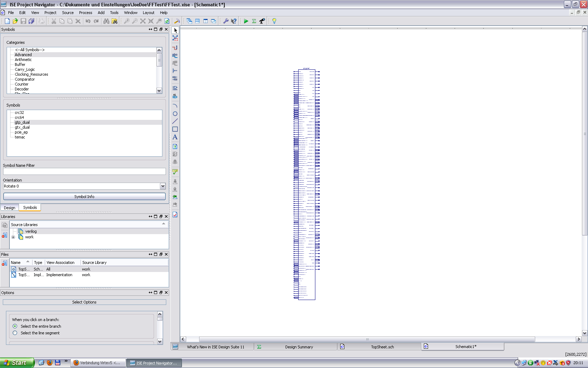This screenshot has height=368, width=588.
Task: Click the Start button on taskbar
Action: (x=17, y=363)
